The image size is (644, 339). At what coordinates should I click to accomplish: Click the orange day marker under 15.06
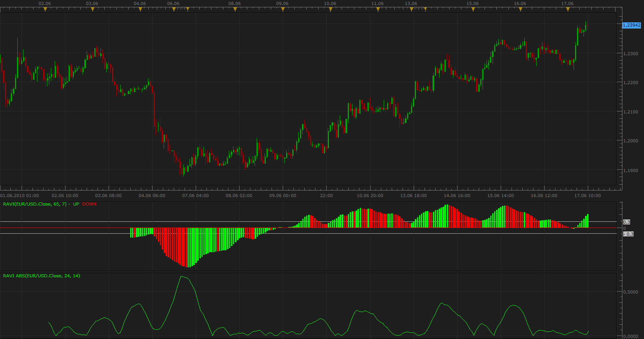point(473,9)
